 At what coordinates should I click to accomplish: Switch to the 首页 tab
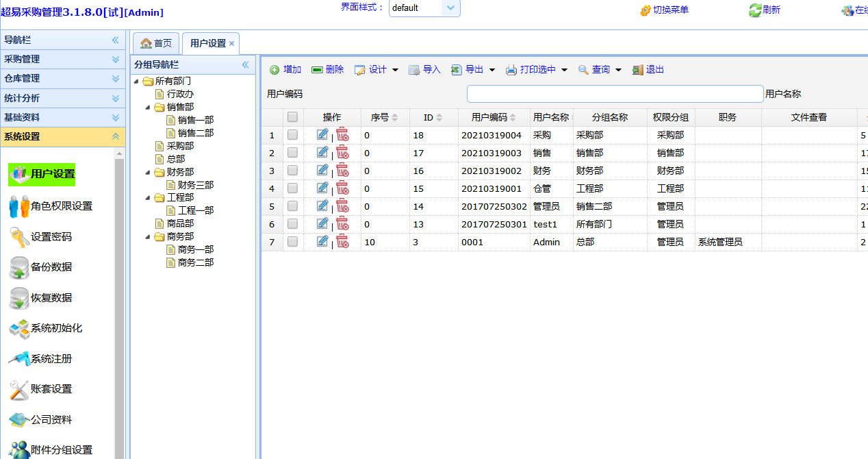(x=156, y=43)
